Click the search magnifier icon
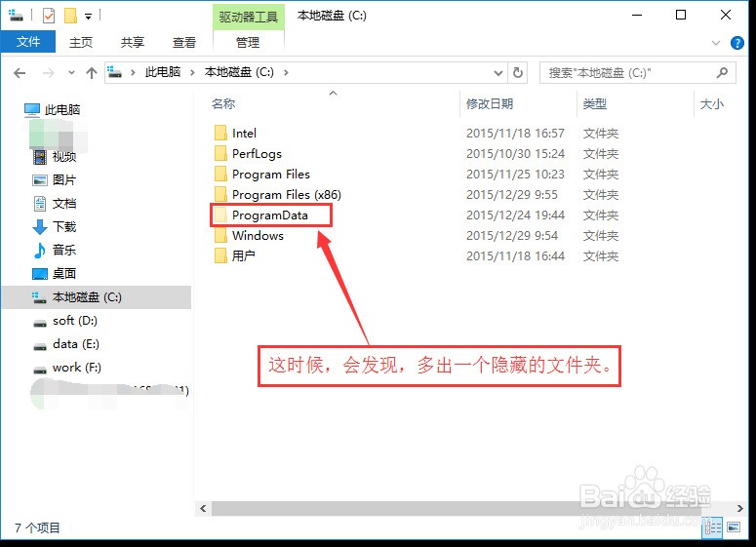Viewport: 756px width, 547px height. click(x=722, y=73)
